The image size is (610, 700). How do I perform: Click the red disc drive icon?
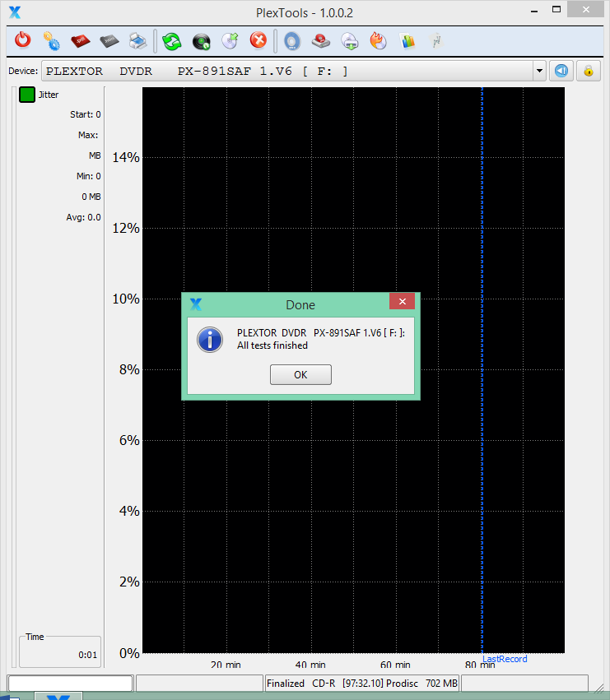(x=321, y=41)
